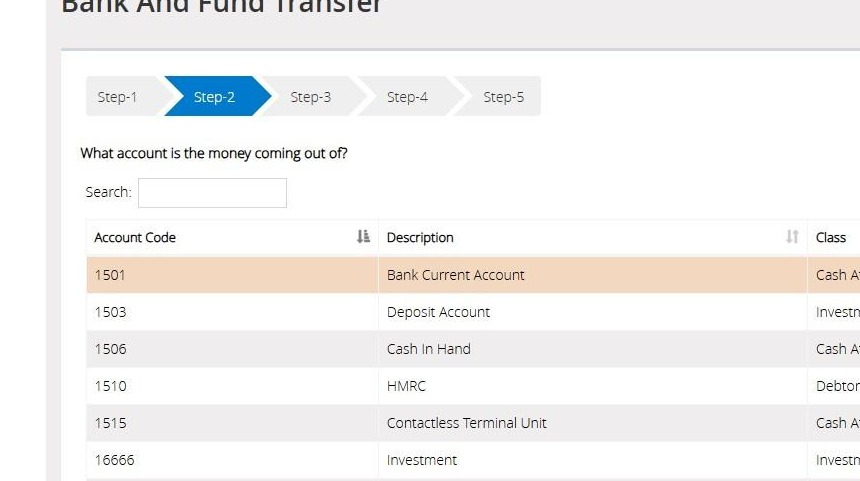
Task: Choose Contactless Terminal Unit row
Action: (473, 423)
